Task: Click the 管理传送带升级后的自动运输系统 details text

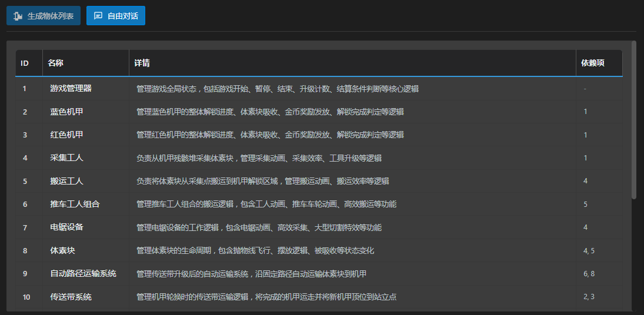Action: (251, 274)
